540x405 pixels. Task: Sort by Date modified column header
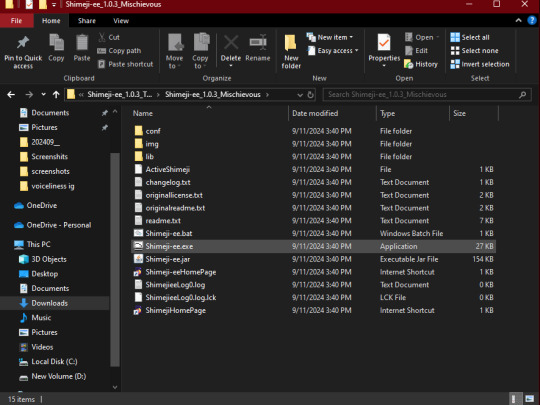pyautogui.click(x=332, y=113)
